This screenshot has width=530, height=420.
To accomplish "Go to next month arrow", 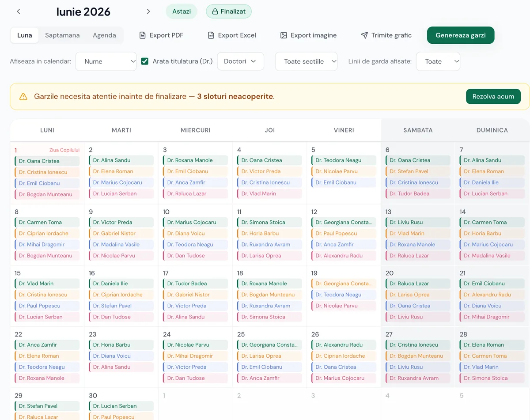I will point(148,11).
